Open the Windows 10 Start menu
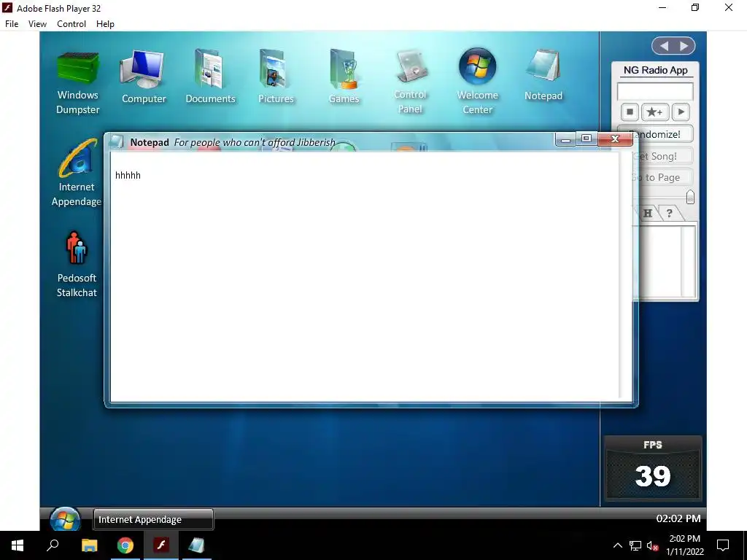Image resolution: width=747 pixels, height=560 pixels. click(18, 545)
